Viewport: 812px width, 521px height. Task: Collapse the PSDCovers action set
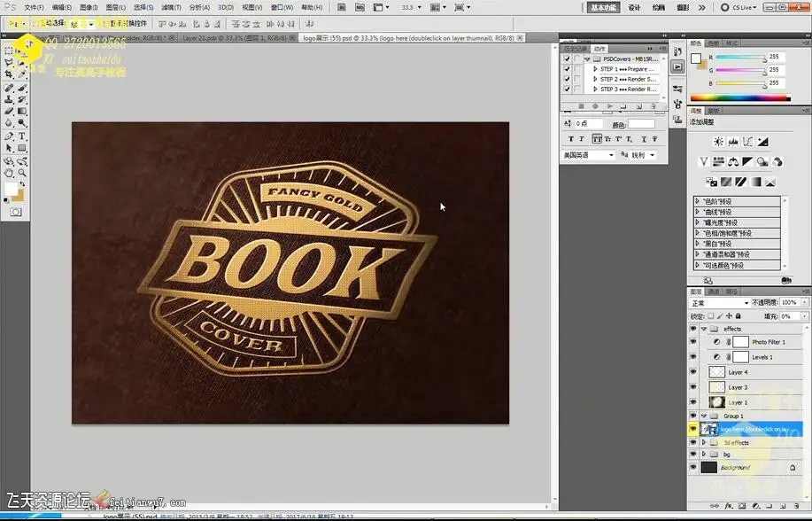tap(587, 59)
